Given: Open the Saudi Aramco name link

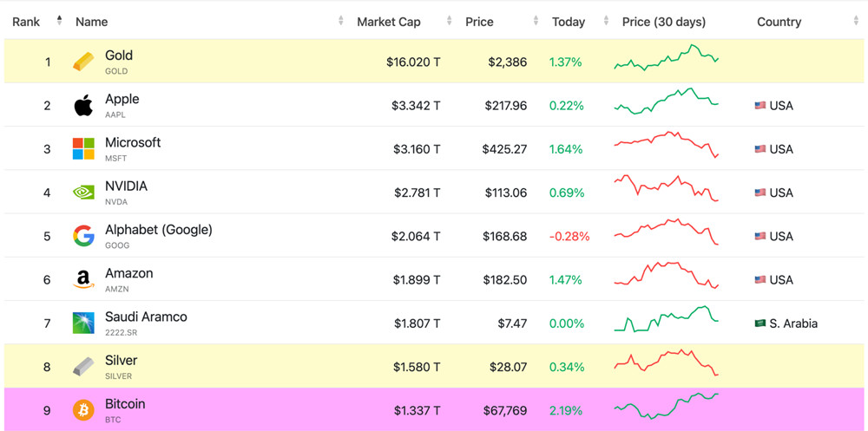Looking at the screenshot, I should point(146,317).
